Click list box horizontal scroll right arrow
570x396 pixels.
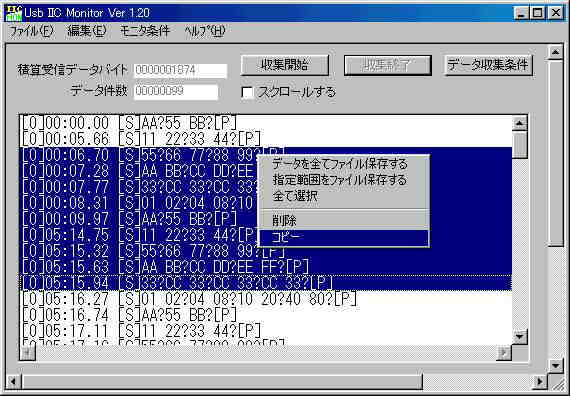click(x=504, y=352)
